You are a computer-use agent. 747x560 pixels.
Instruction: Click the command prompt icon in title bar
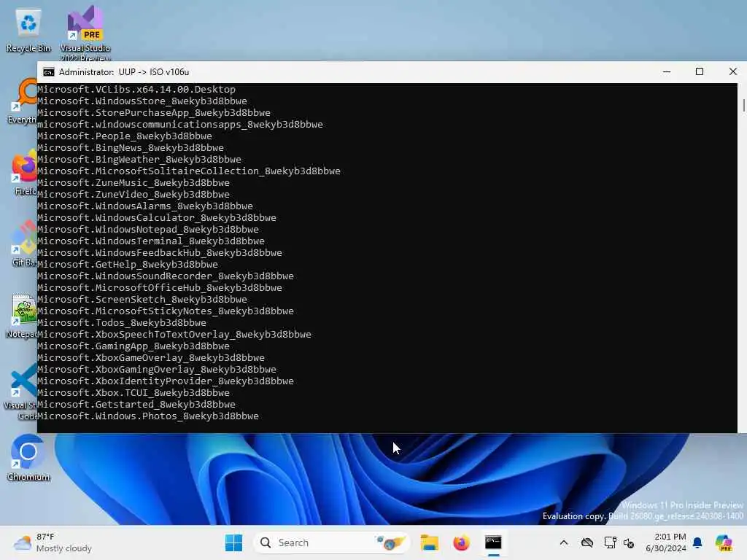[49, 72]
